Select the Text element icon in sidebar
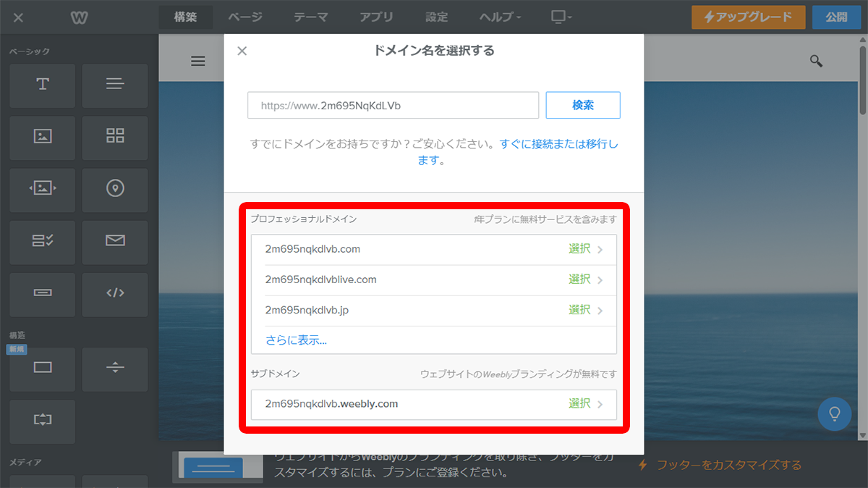The height and width of the screenshot is (488, 868). coord(43,85)
